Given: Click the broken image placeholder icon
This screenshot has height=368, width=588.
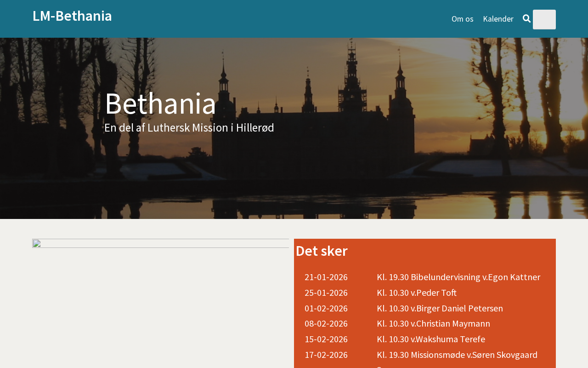Looking at the screenshot, I should click(37, 243).
